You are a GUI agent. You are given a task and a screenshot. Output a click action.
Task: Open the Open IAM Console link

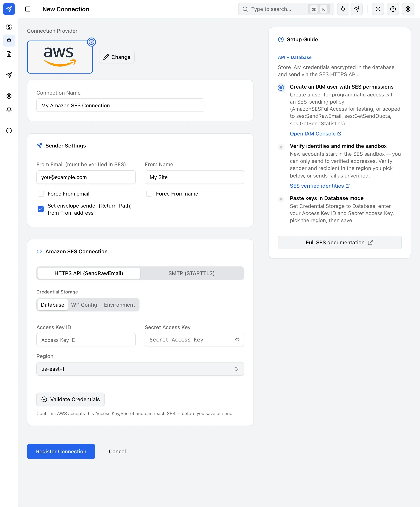(316, 134)
